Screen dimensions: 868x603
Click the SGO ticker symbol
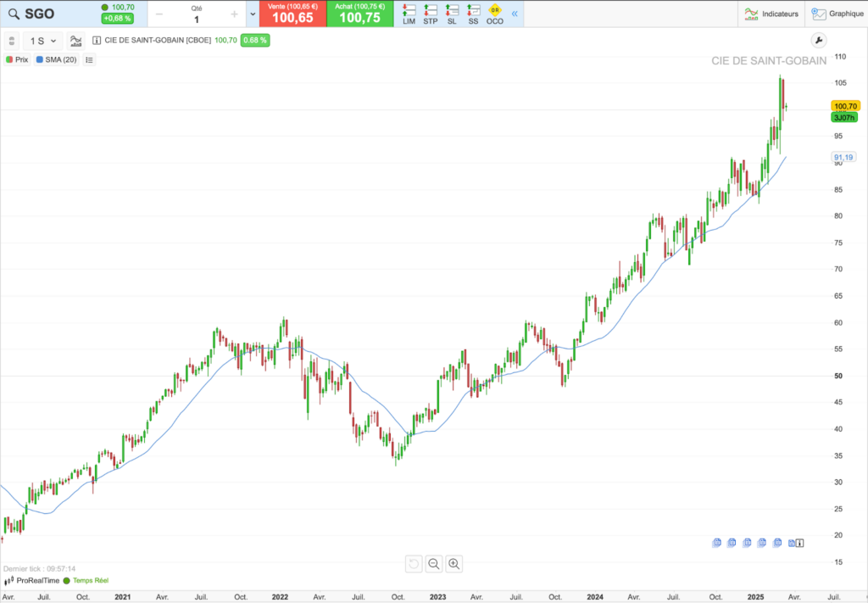pos(39,14)
